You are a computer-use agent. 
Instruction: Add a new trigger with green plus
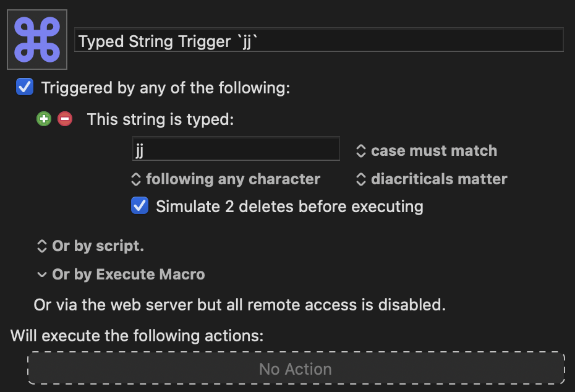click(x=44, y=119)
